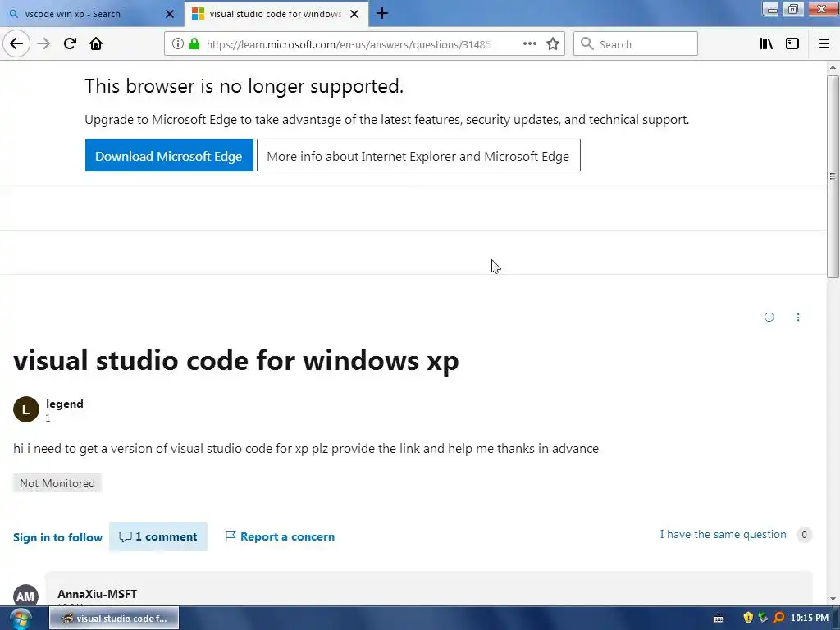Click the Not Monitored tag

click(x=57, y=483)
